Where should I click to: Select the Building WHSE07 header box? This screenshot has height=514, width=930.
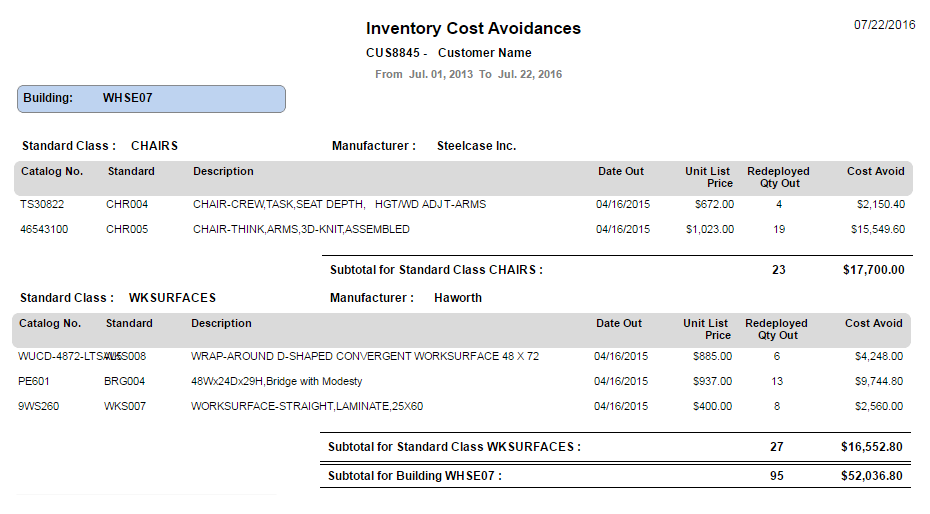152,98
